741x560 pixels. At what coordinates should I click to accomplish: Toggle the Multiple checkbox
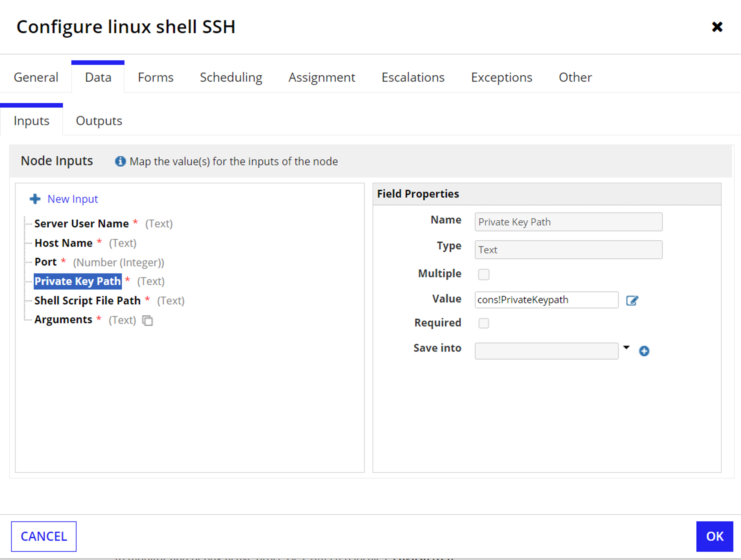click(483, 274)
